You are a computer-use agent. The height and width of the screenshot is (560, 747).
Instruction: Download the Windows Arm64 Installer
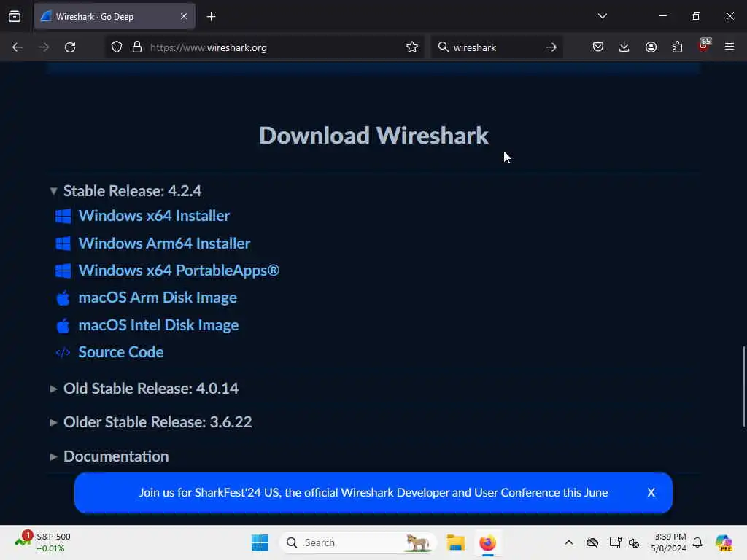[x=164, y=244]
